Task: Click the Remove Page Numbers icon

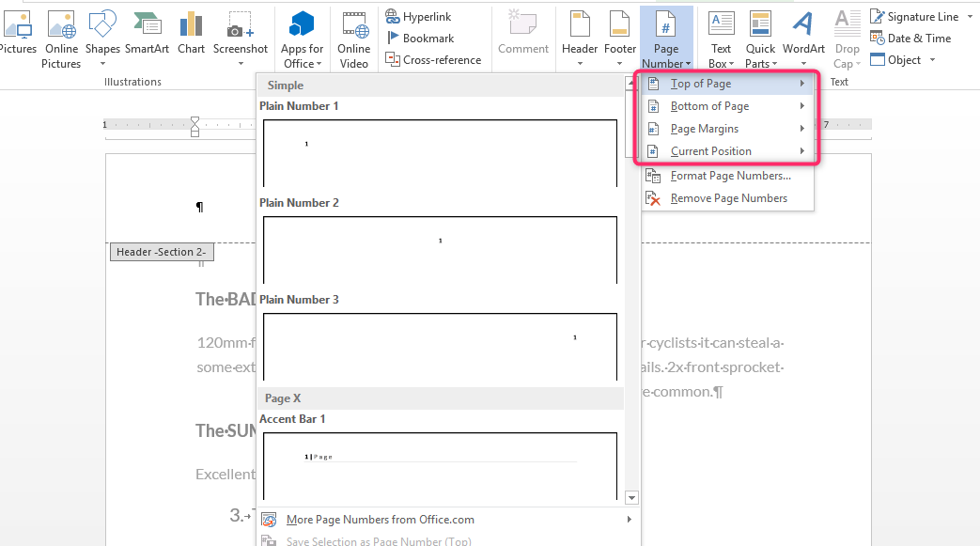Action: point(653,198)
